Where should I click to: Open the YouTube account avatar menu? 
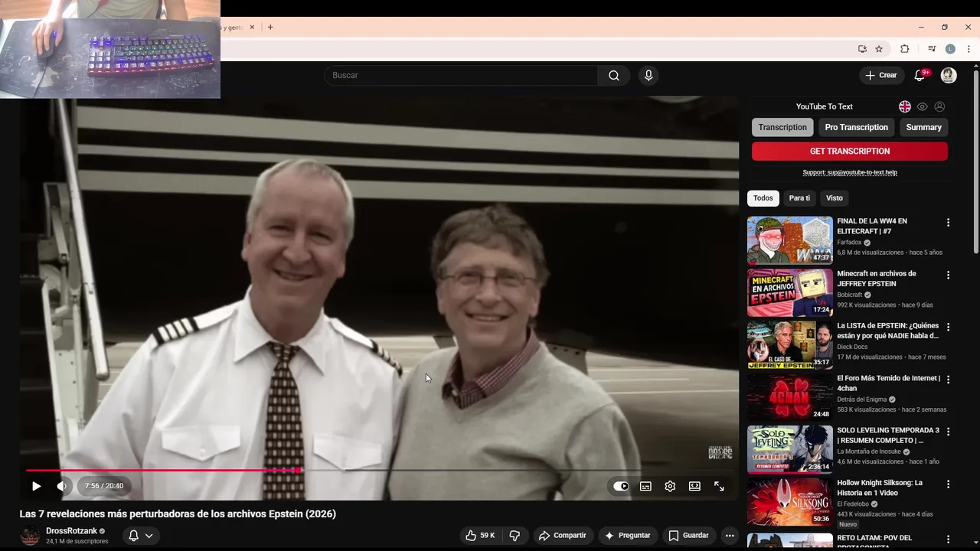pos(949,75)
